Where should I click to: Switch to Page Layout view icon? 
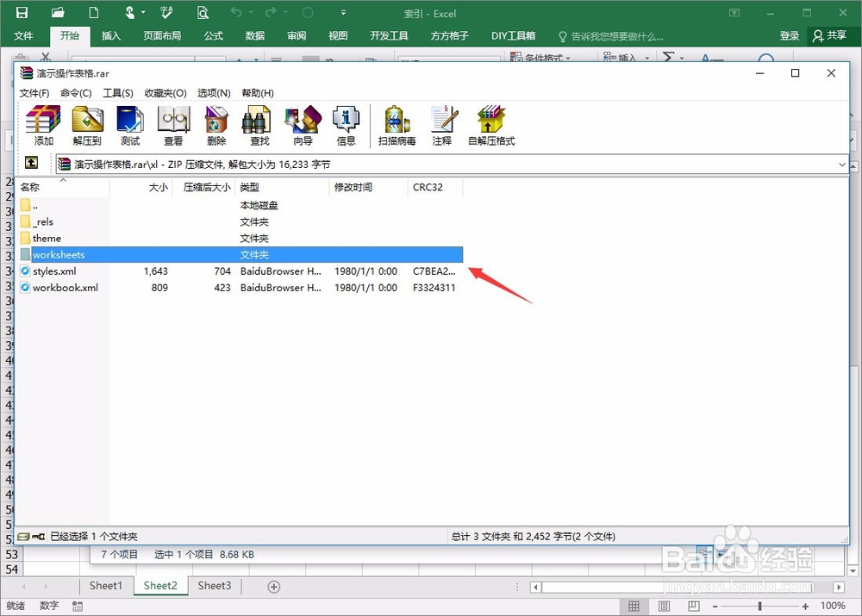point(664,607)
